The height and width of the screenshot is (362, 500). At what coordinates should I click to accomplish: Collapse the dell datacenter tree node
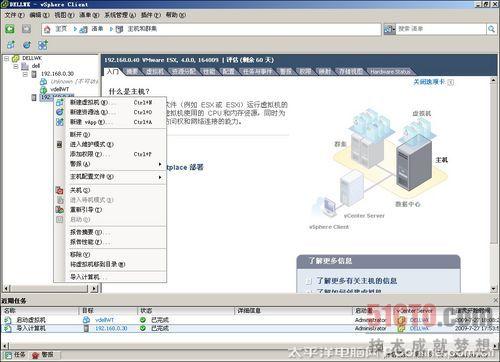(x=15, y=66)
